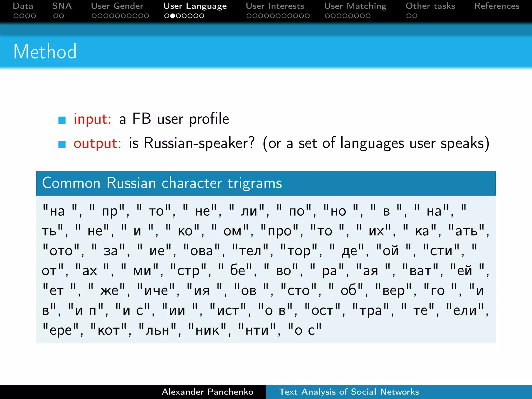Click the first slide dot under SNA
The image size is (532, 399).
pos(56,16)
